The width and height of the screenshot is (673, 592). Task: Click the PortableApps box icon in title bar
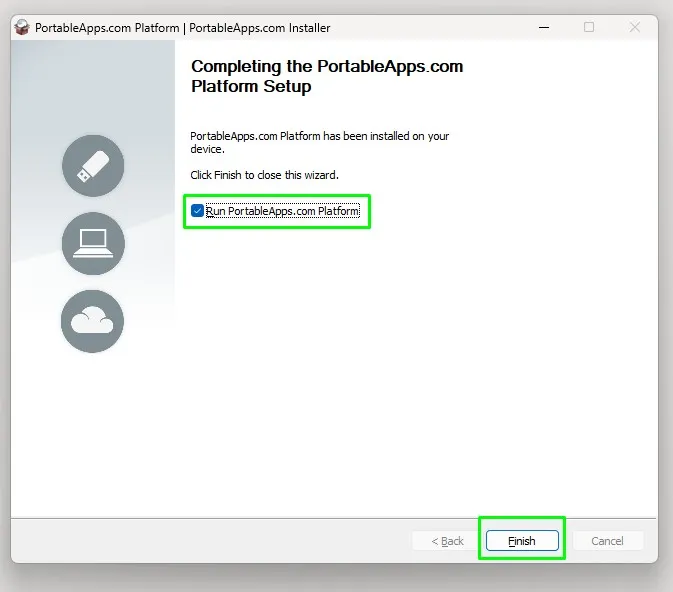pyautogui.click(x=22, y=27)
